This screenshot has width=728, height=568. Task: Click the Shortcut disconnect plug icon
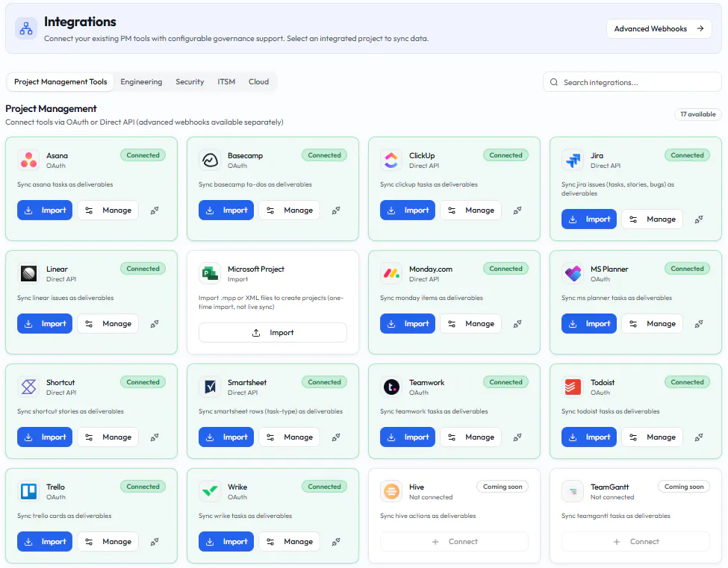point(155,437)
